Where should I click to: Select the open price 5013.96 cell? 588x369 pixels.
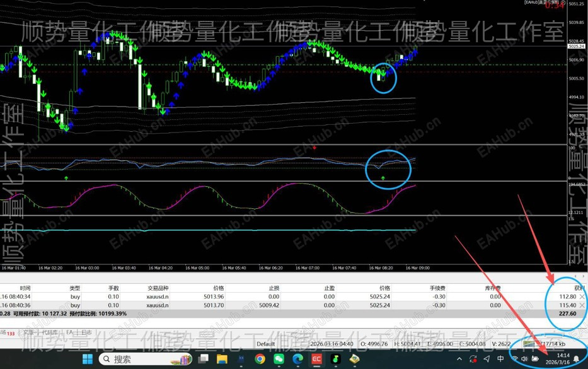click(214, 296)
